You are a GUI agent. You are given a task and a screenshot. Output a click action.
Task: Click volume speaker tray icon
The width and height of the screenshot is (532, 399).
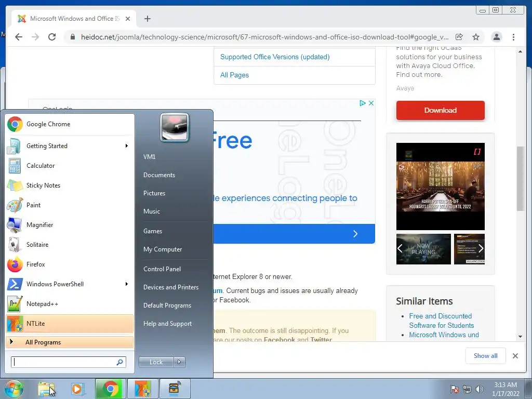tap(480, 389)
